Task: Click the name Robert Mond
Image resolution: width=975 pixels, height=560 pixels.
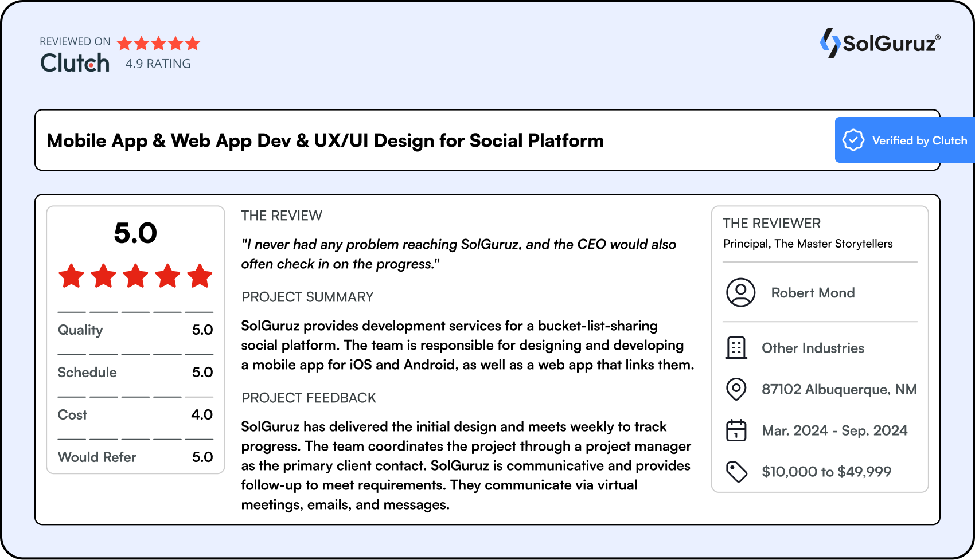Action: 813,293
